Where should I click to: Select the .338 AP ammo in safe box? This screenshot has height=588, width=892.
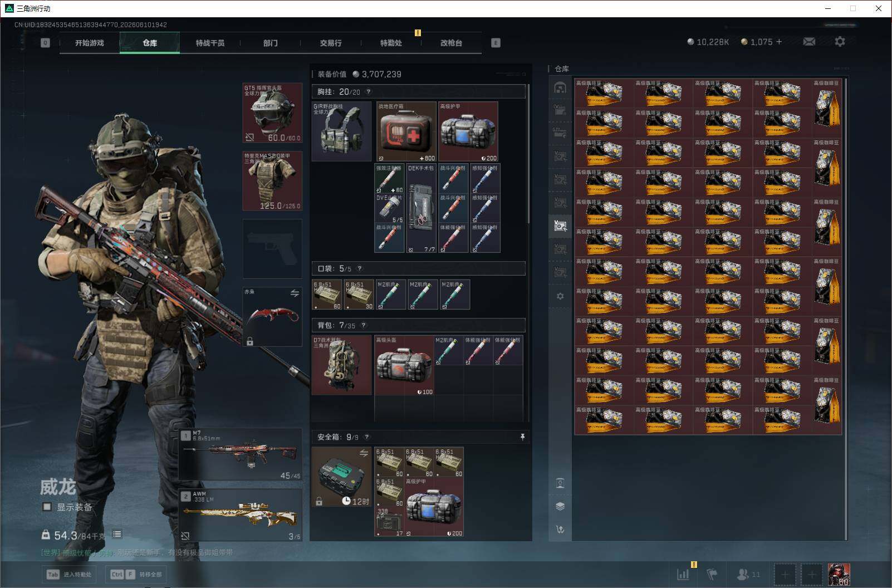[389, 522]
